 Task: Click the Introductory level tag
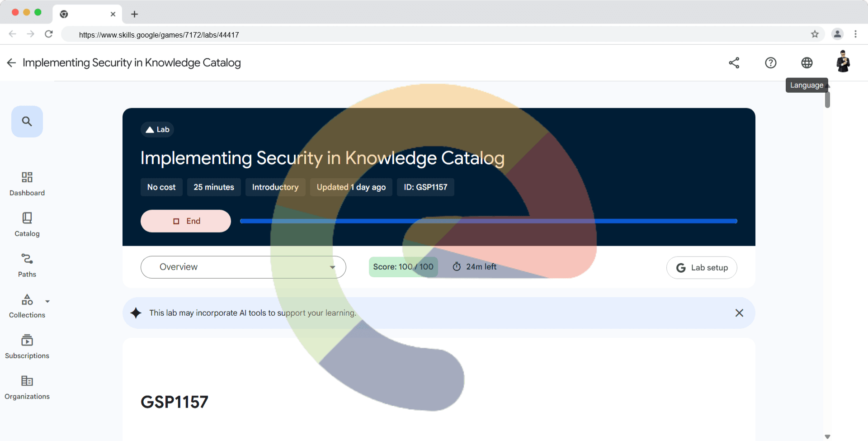coord(275,187)
